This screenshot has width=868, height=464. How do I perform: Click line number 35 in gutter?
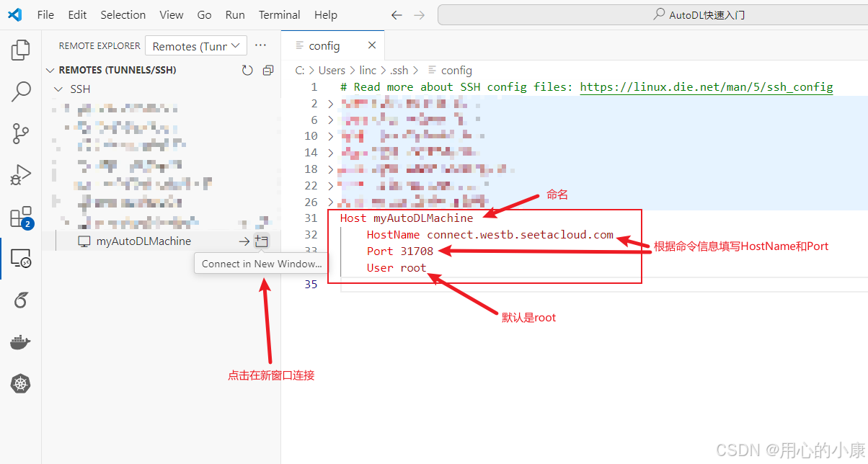click(x=311, y=285)
